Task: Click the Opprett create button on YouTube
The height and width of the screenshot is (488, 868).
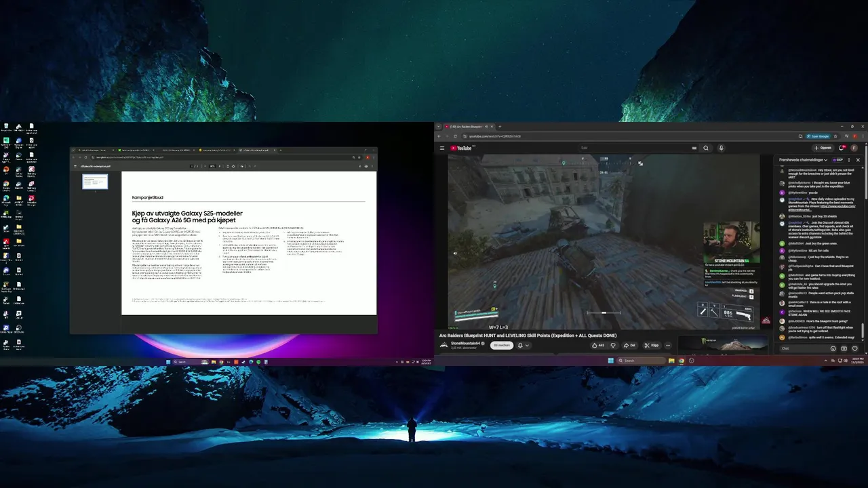Action: click(x=823, y=148)
